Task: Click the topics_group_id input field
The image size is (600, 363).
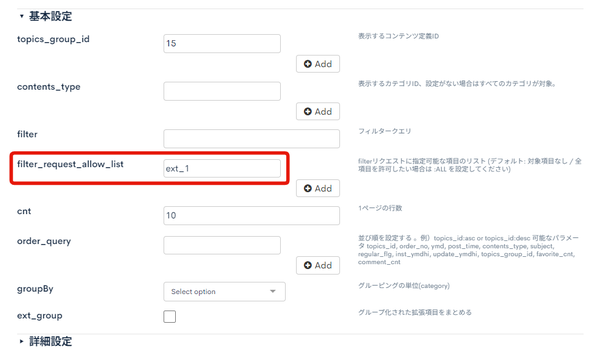Action: [222, 44]
